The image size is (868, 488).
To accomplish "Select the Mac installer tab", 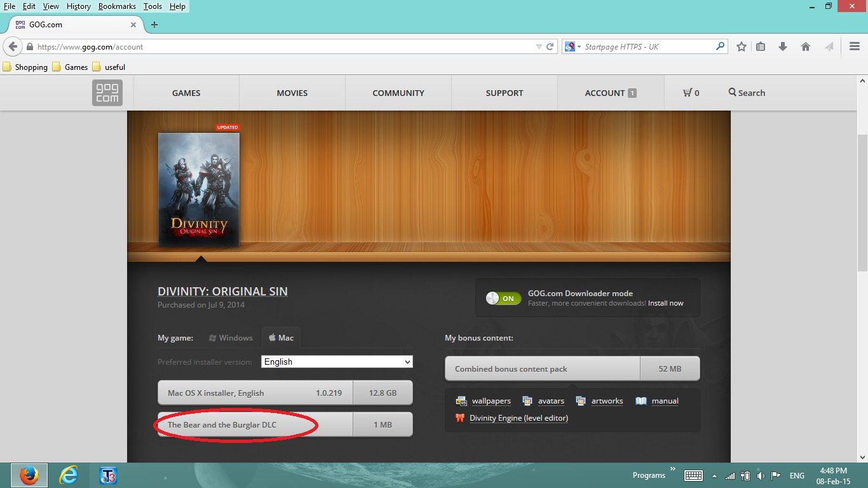I will (x=281, y=338).
